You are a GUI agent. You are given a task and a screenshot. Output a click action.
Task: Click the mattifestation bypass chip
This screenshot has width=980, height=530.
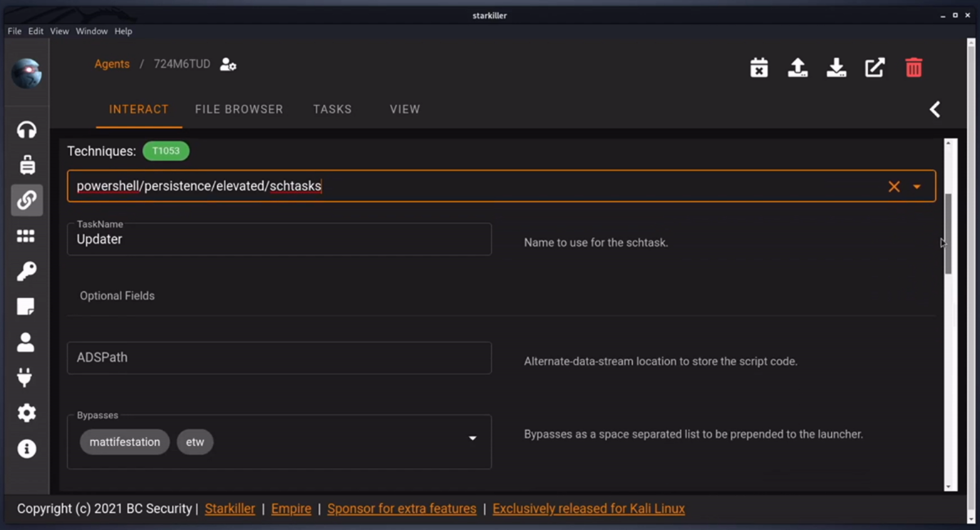tap(125, 442)
